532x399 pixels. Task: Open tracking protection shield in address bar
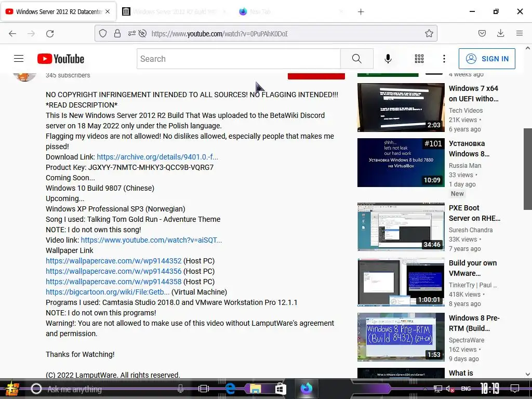[103, 33]
